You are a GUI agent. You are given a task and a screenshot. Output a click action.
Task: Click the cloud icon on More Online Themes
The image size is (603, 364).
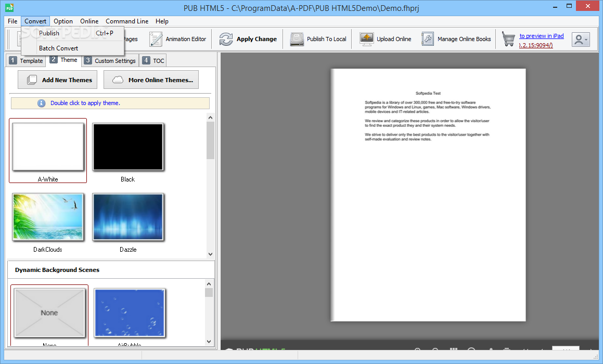click(x=118, y=80)
